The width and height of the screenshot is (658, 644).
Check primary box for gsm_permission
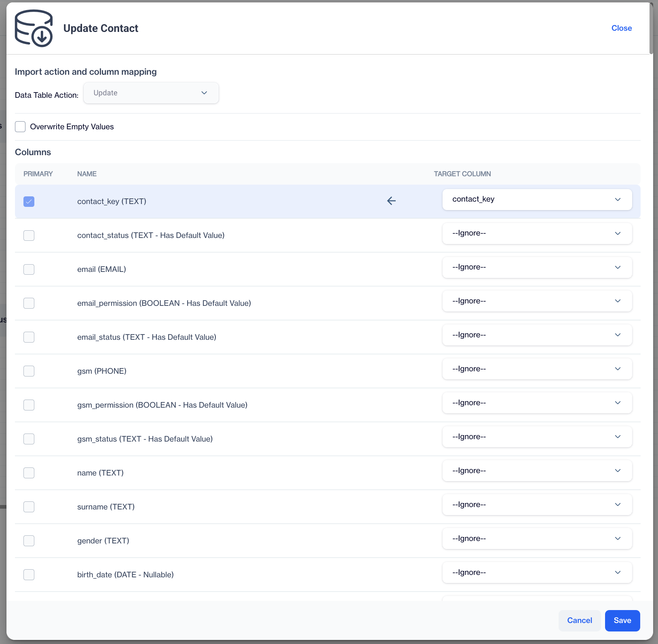[x=29, y=405]
